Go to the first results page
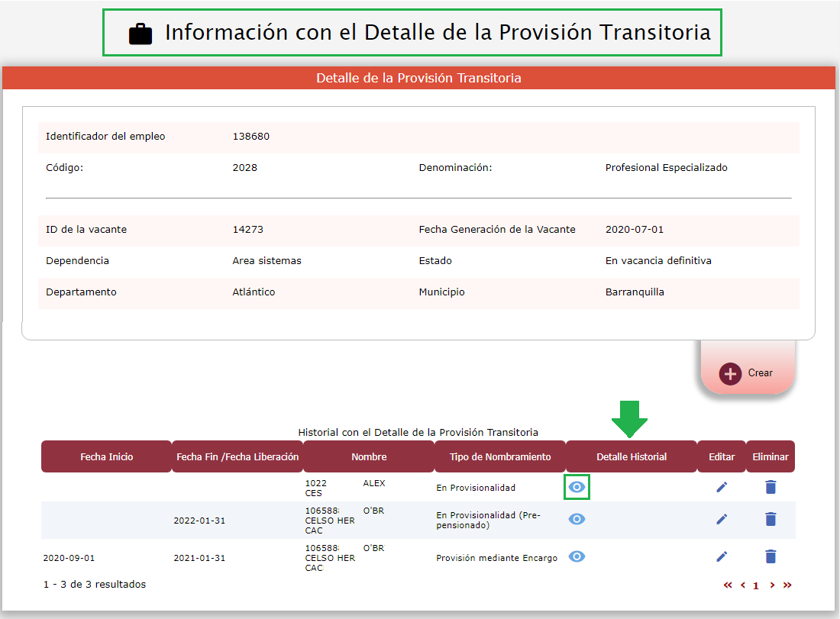The height and width of the screenshot is (619, 840). tap(728, 585)
